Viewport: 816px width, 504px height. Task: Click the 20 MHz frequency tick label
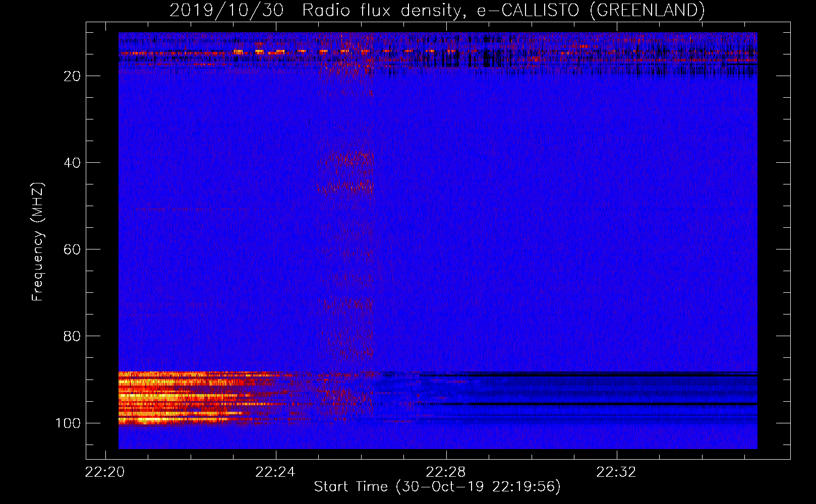(x=72, y=76)
